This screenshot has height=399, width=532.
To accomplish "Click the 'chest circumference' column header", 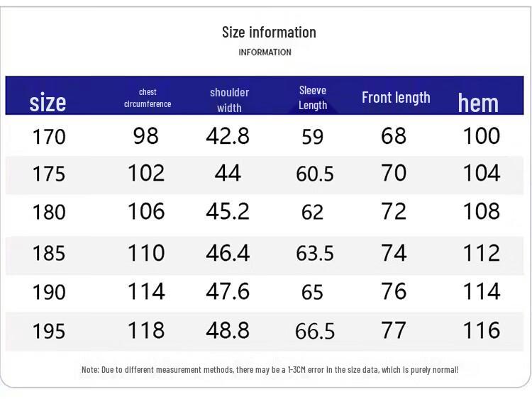I will point(148,98).
